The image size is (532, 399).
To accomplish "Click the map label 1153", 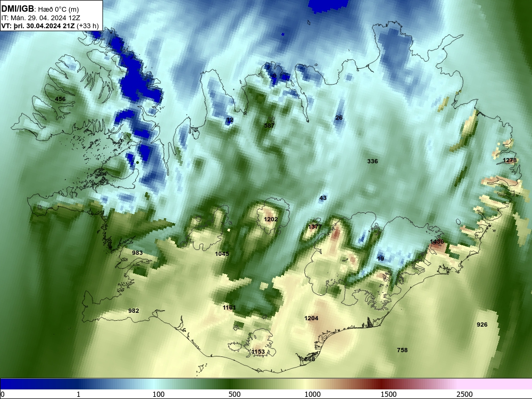I will click(x=258, y=352).
